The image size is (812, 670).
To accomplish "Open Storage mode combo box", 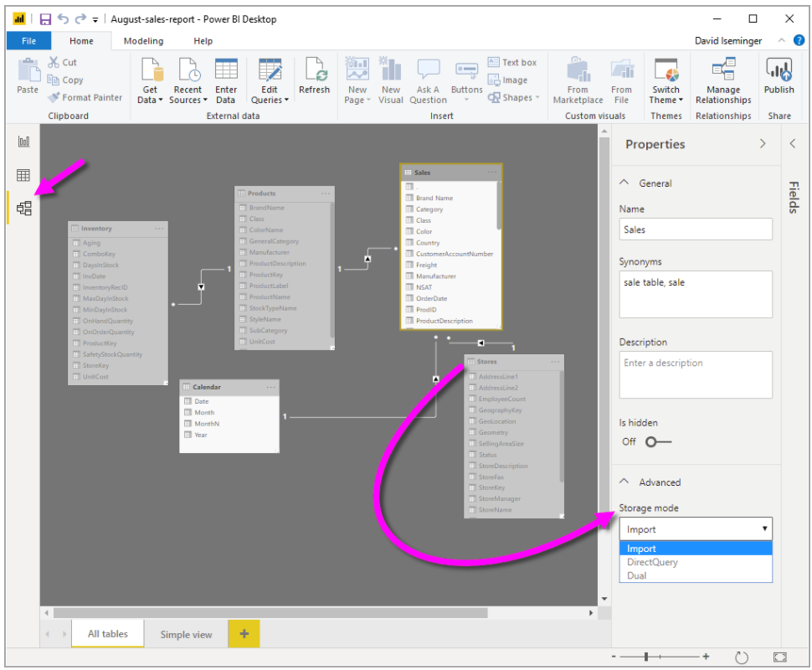I will point(696,529).
